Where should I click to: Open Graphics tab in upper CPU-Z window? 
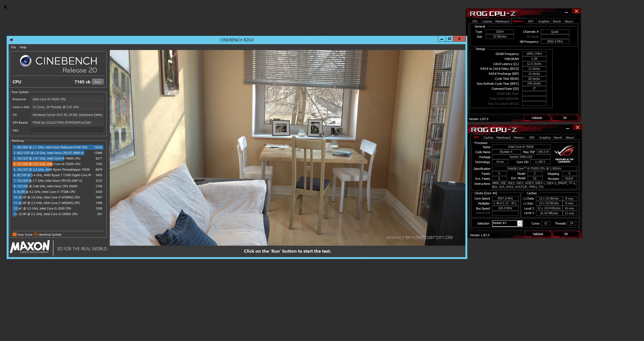pos(544,21)
